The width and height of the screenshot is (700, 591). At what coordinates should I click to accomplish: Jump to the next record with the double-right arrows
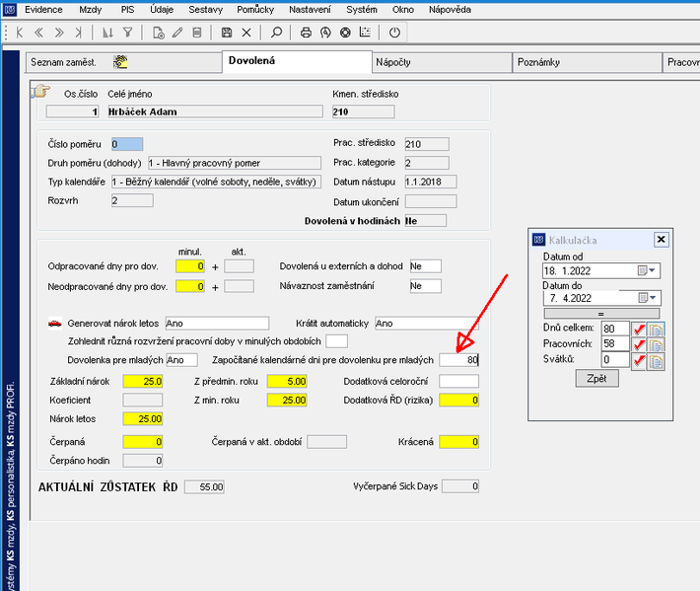coord(59,33)
